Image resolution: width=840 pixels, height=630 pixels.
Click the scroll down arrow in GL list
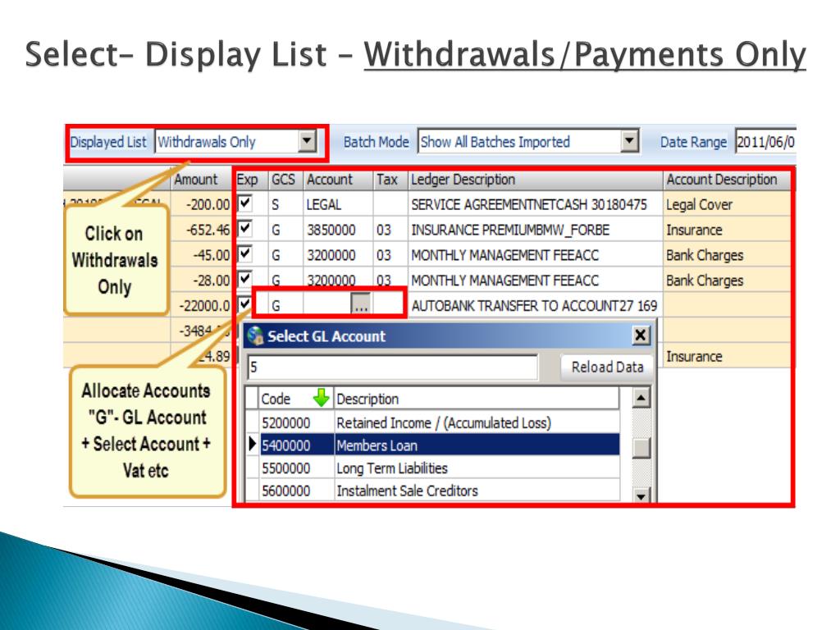click(641, 495)
